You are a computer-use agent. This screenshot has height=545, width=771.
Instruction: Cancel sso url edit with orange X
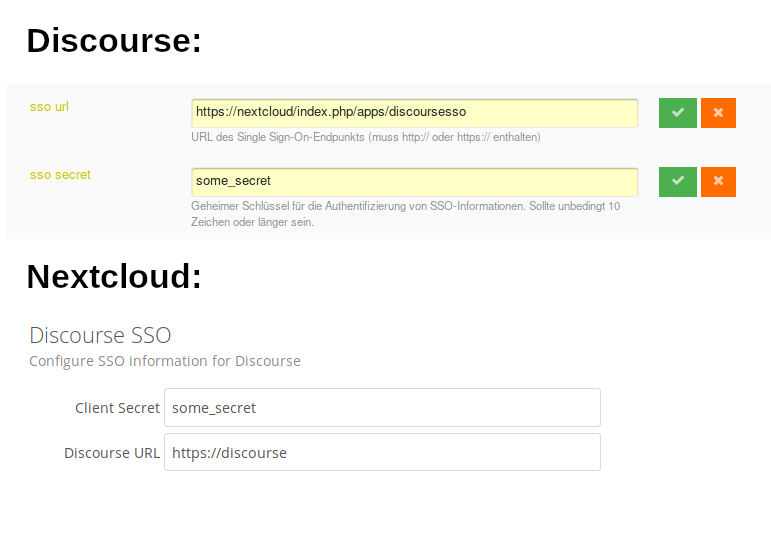click(718, 113)
